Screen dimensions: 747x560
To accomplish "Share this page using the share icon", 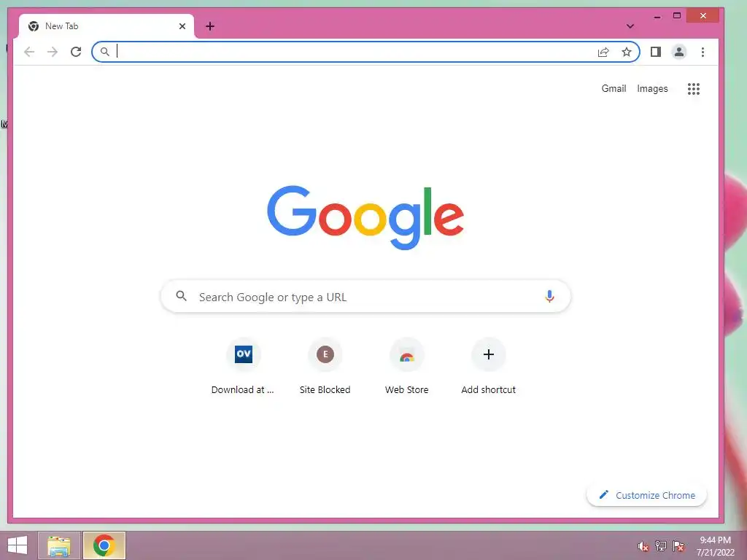I will 603,52.
